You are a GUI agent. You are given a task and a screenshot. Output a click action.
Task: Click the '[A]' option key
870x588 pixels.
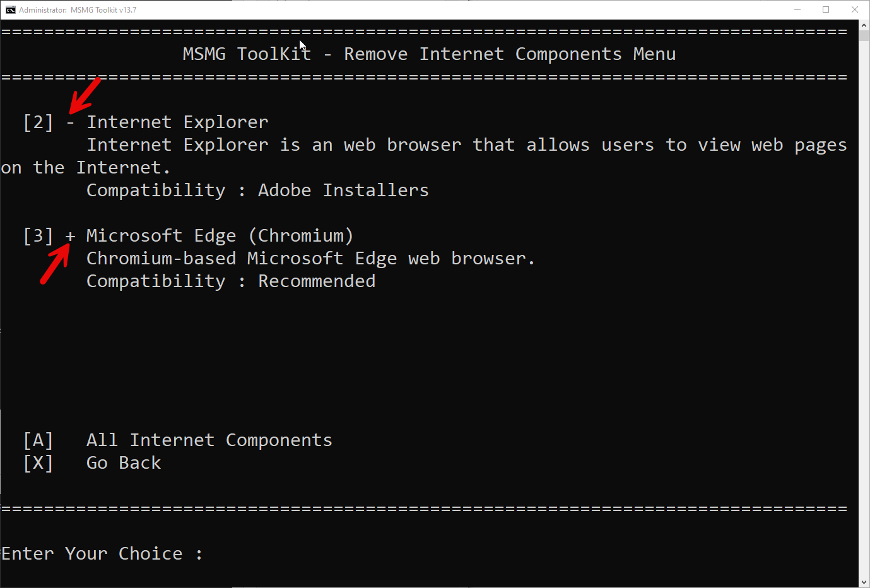point(38,440)
